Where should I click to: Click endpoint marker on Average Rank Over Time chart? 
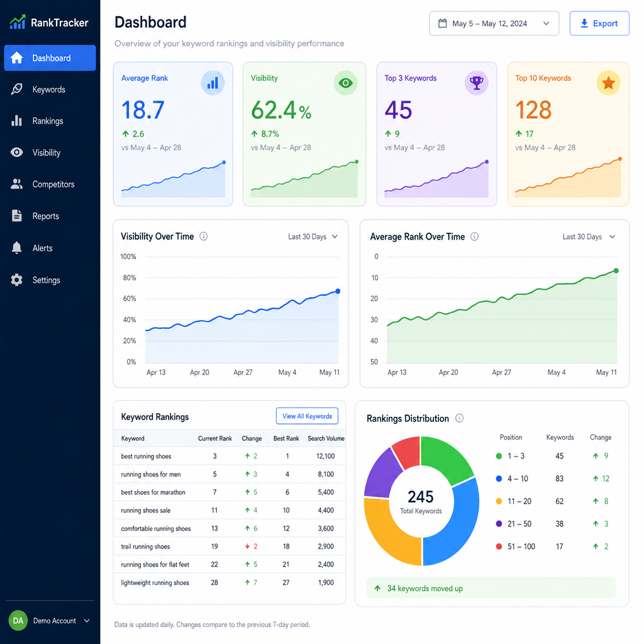[x=616, y=270]
